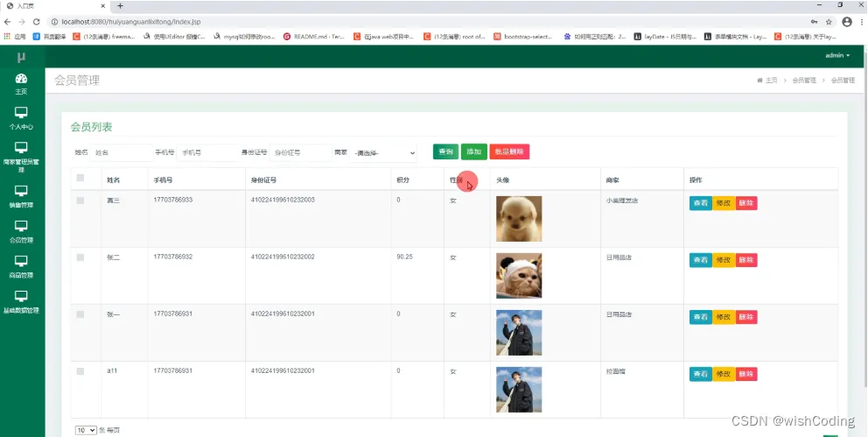
Task: Open the mysql如何修改root bookmark
Action: tap(245, 37)
